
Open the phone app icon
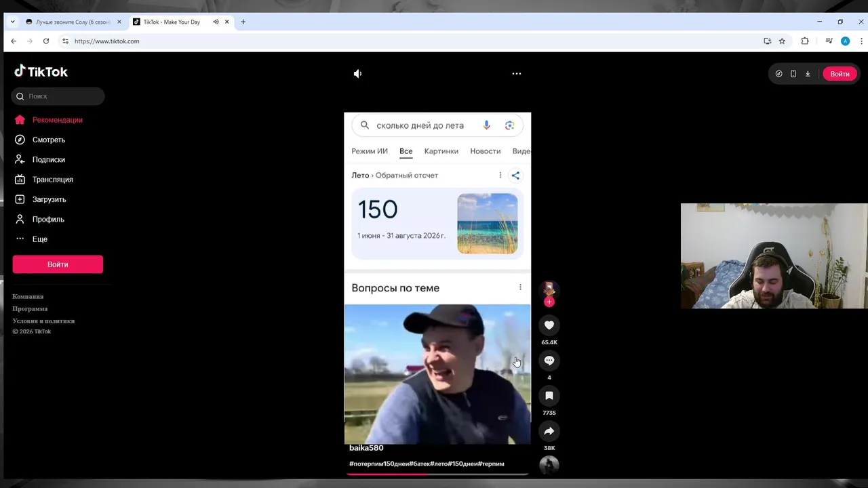(793, 74)
